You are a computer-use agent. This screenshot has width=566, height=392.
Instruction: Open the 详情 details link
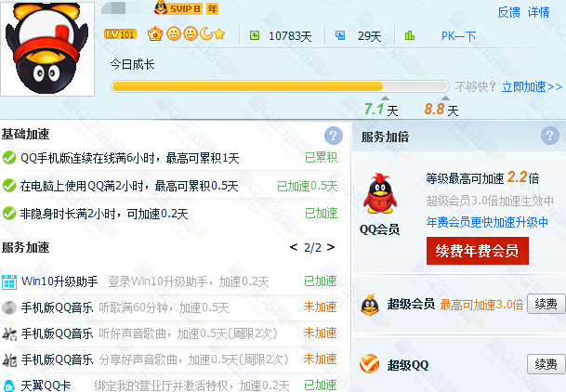click(538, 13)
